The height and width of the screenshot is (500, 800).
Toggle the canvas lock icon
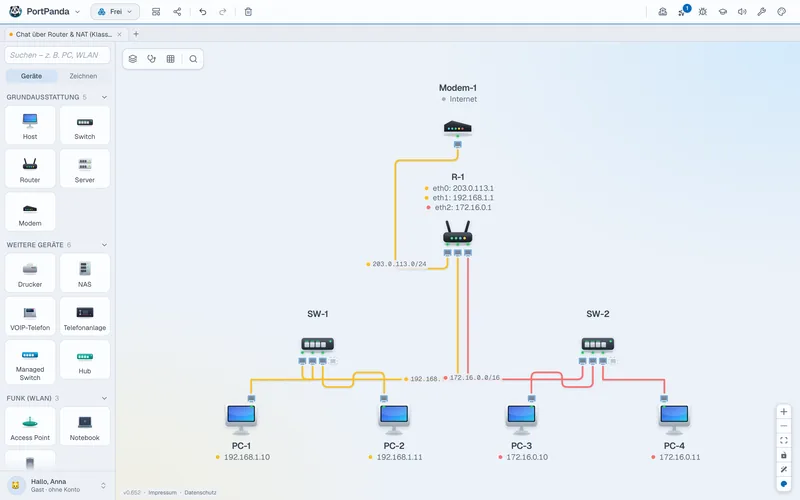pyautogui.click(x=784, y=455)
